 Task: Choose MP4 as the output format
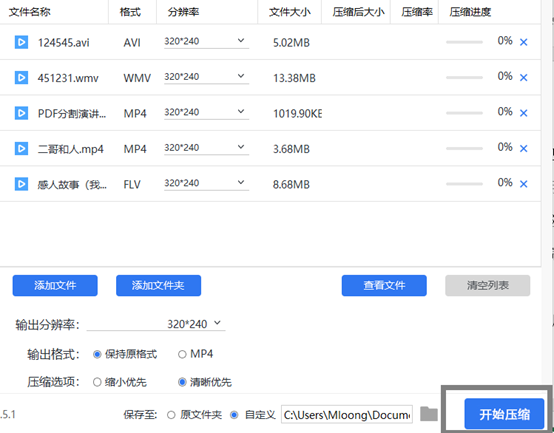[x=182, y=354]
